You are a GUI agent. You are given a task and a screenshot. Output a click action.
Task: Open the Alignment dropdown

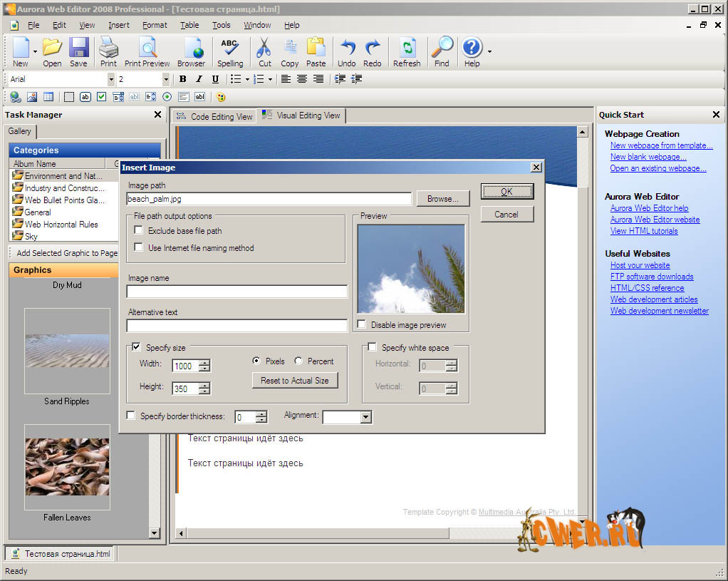(x=365, y=417)
